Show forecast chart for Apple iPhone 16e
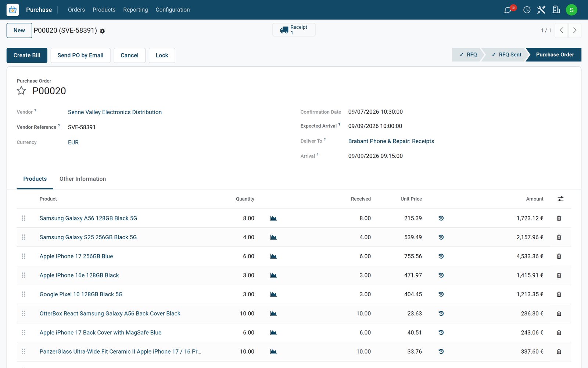588x368 pixels. pyautogui.click(x=273, y=275)
